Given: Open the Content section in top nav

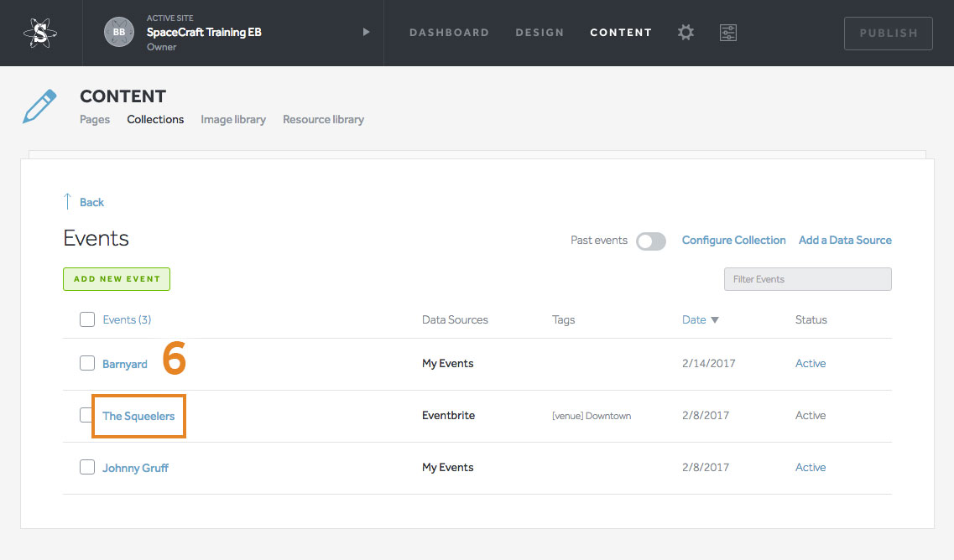Looking at the screenshot, I should pos(621,32).
